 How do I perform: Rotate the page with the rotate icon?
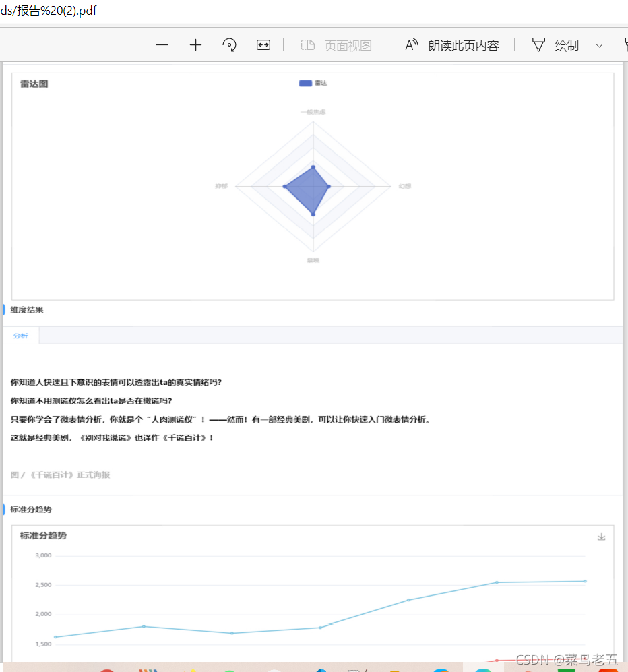click(229, 45)
